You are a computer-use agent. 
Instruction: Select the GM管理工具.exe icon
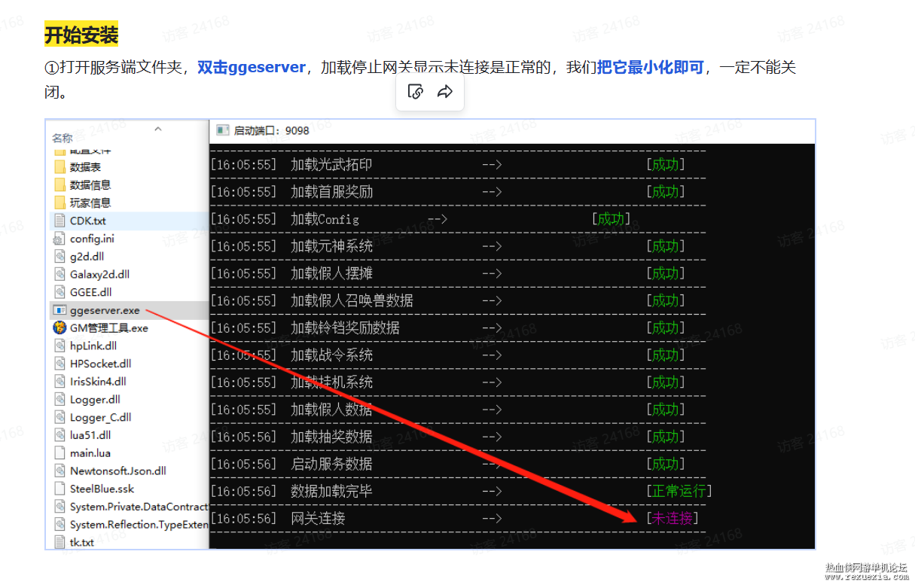[59, 328]
